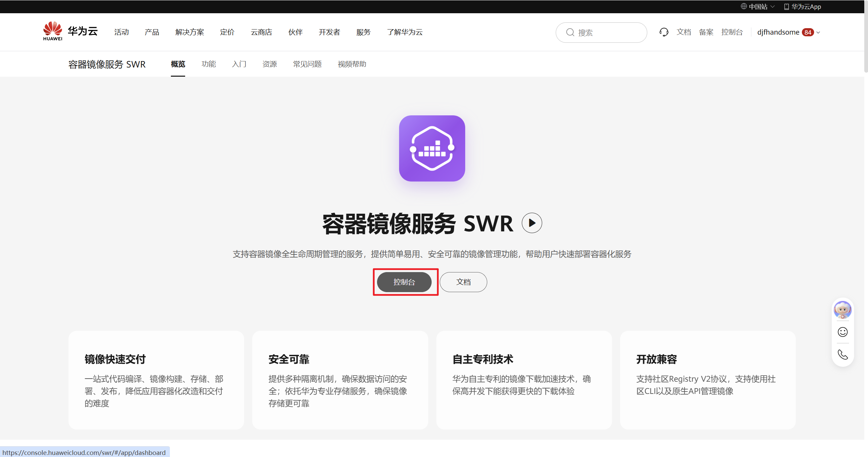868x457 pixels.
Task: Click the djfhandsome username
Action: pos(778,32)
